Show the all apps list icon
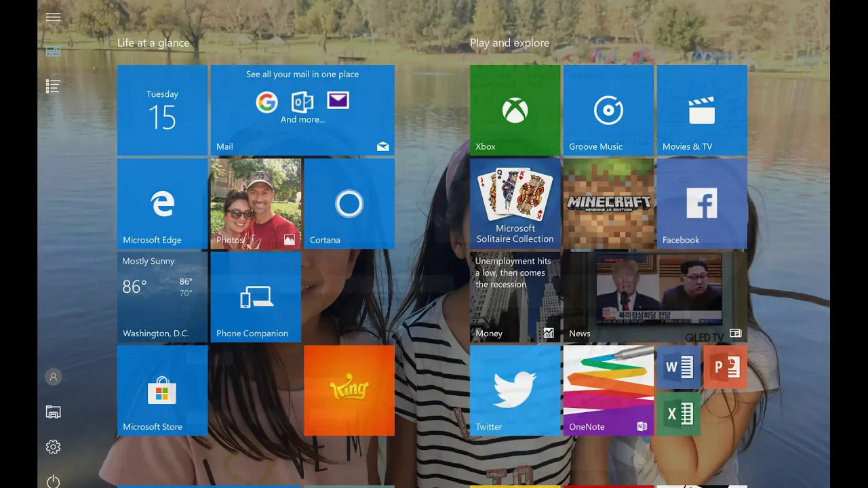Viewport: 868px width, 488px height. [53, 86]
